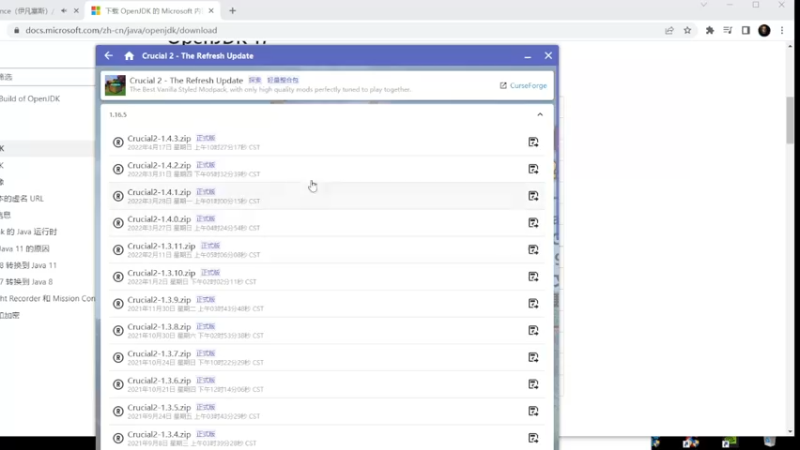The width and height of the screenshot is (800, 450).
Task: Return to launcher home page
Action: [x=129, y=56]
